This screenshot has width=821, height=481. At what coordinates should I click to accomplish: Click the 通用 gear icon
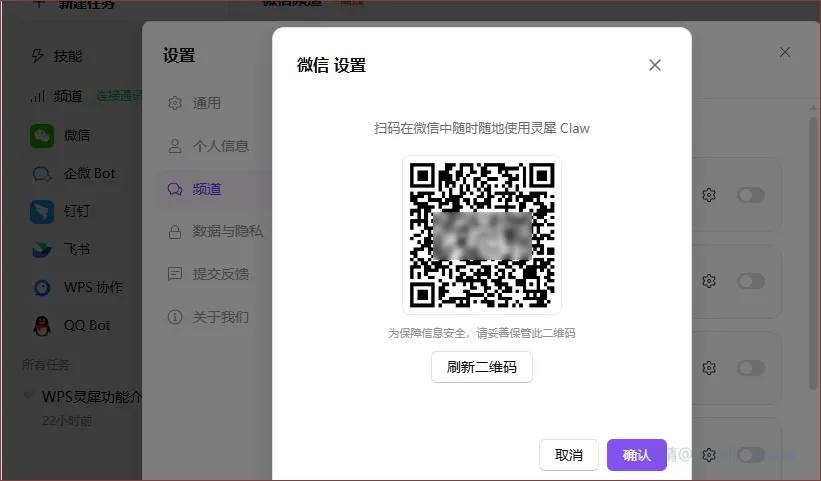coord(175,103)
